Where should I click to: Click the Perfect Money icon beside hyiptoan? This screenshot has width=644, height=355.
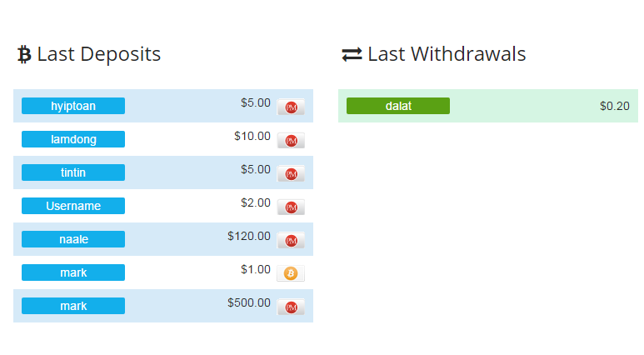click(x=291, y=107)
